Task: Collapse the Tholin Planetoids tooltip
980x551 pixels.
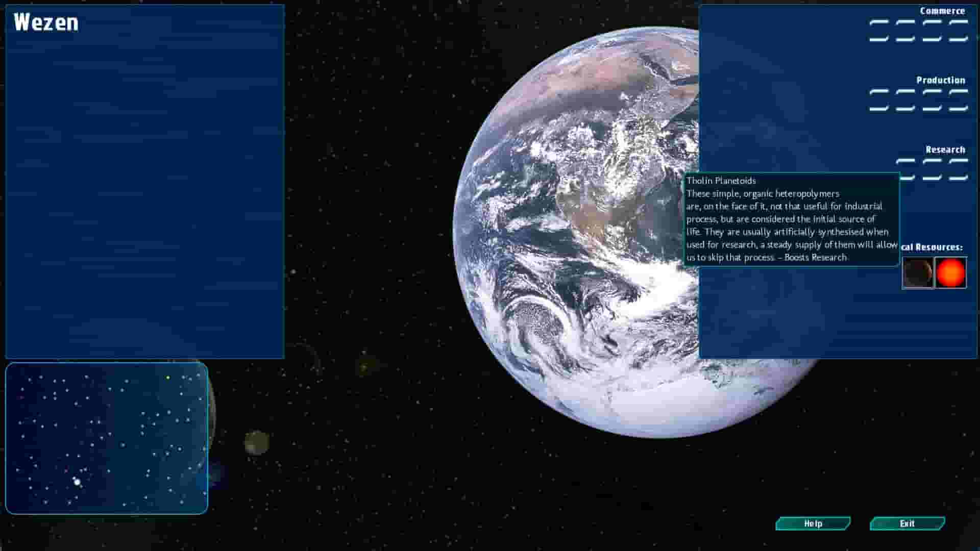Action: [x=791, y=219]
